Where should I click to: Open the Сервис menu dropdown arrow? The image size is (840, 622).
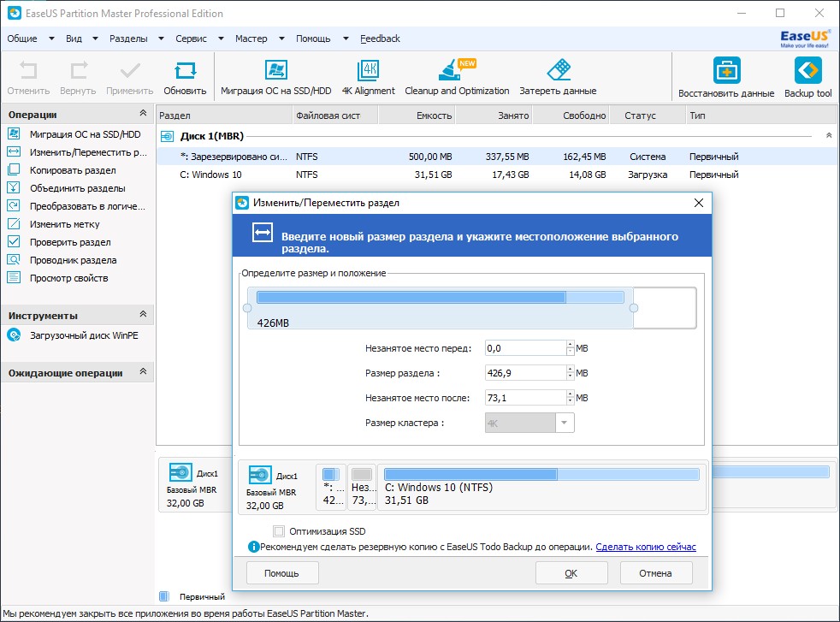tap(220, 39)
